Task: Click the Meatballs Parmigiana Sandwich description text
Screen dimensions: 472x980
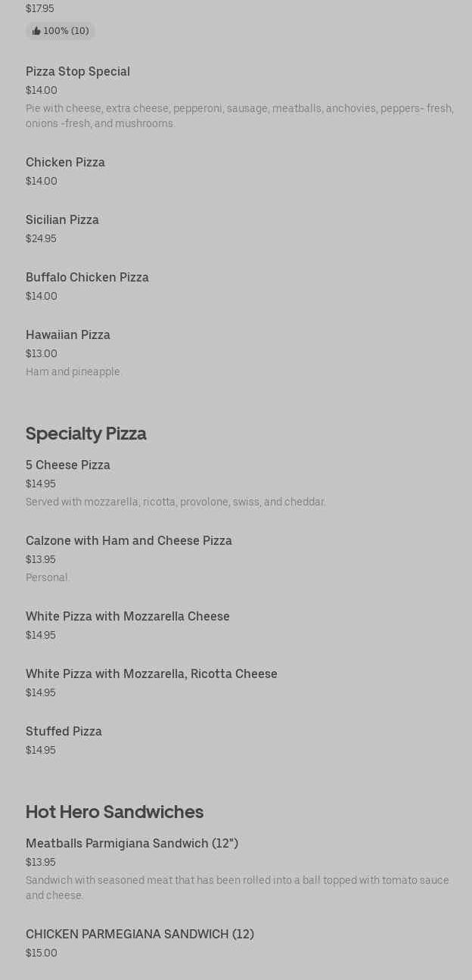Action: (238, 888)
